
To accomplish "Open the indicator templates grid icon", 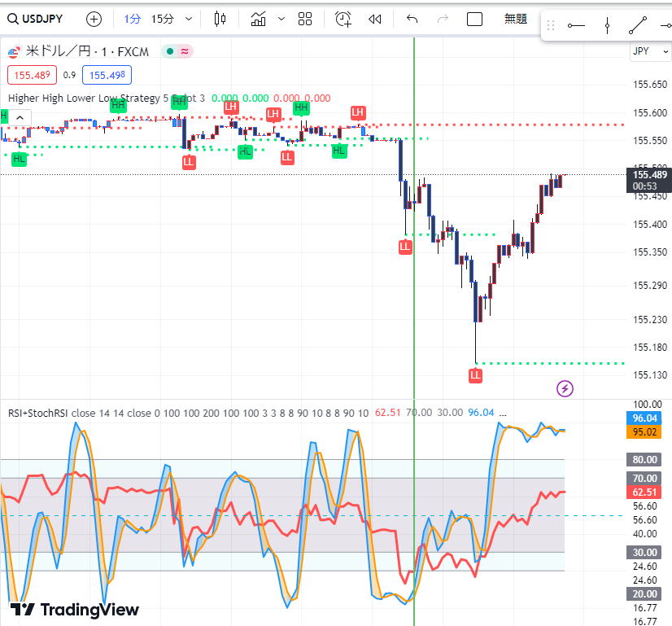I will 305,19.
